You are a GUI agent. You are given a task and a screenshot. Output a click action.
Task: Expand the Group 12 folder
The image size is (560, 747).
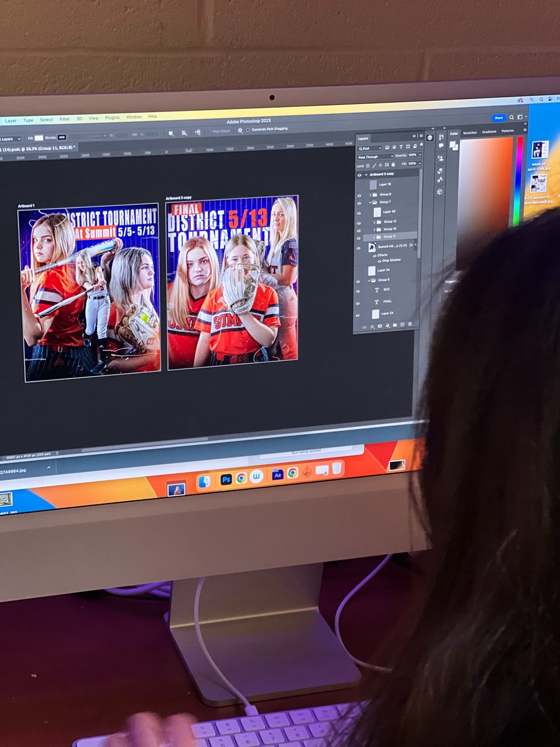[x=375, y=222]
